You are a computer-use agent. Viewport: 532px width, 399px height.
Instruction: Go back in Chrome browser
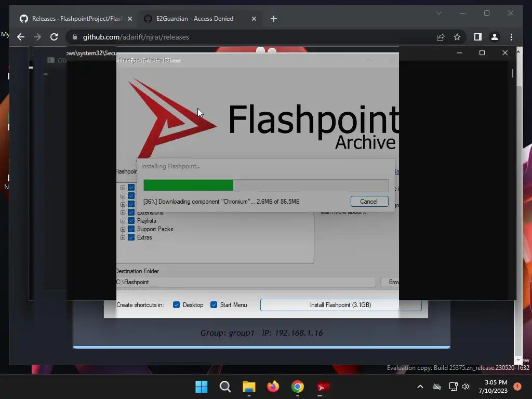pyautogui.click(x=21, y=37)
